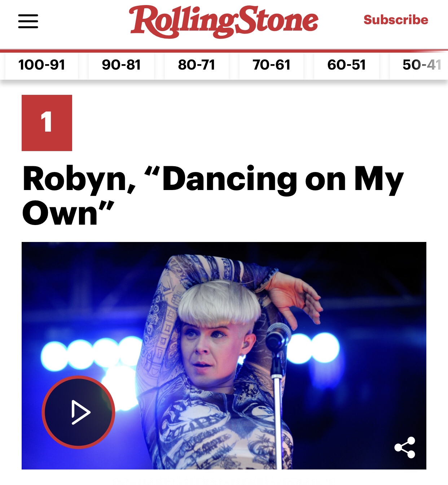
Task: Go to the 70-61 ranking tab
Action: (x=271, y=65)
